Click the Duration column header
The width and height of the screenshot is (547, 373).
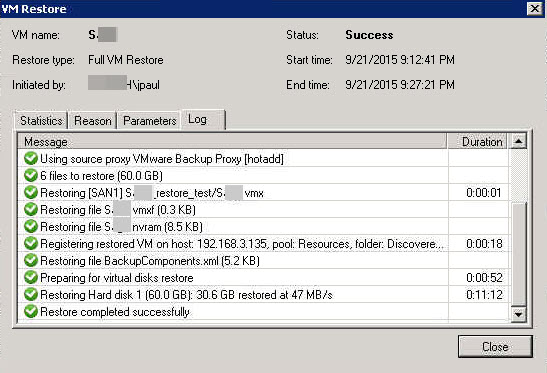point(478,142)
